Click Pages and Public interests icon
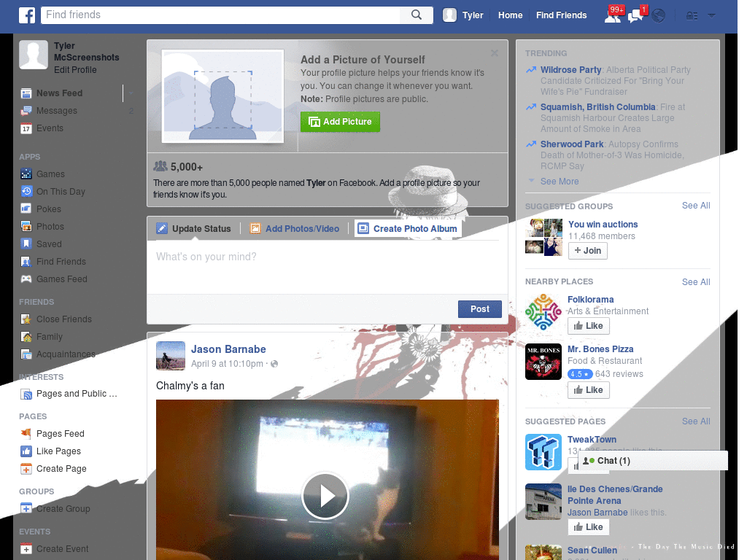This screenshot has height=560, width=747. point(26,394)
